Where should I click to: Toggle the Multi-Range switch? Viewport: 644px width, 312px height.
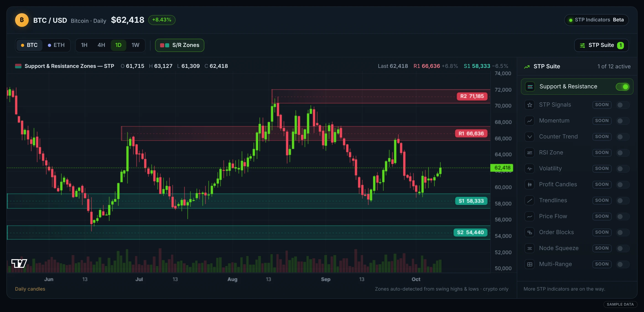(x=623, y=264)
